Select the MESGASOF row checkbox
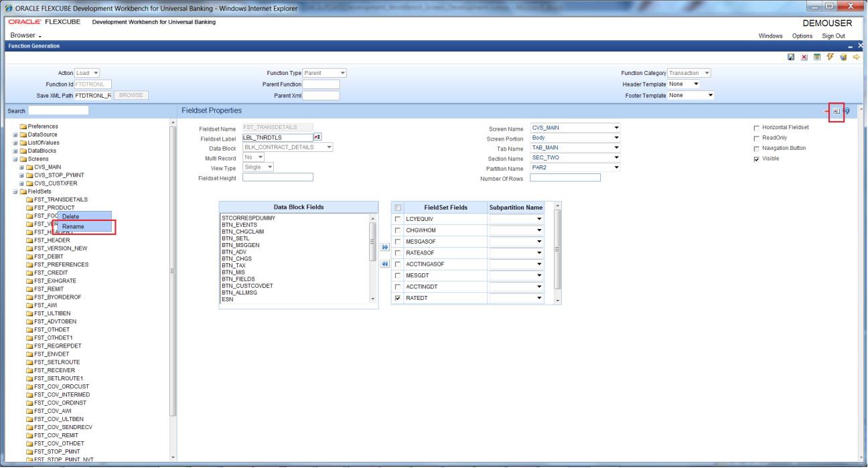Image resolution: width=868 pixels, height=468 pixels. coord(399,242)
